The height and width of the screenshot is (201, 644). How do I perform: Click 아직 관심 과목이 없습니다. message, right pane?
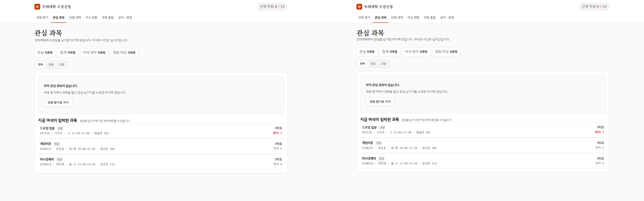(x=383, y=85)
